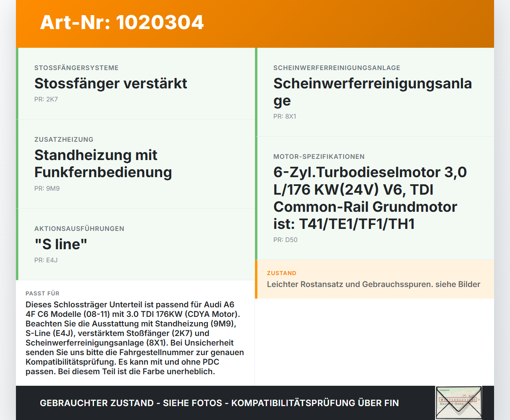Click the PR: 9M9 code label
Viewport: 510px width, 420px height.
[47, 189]
